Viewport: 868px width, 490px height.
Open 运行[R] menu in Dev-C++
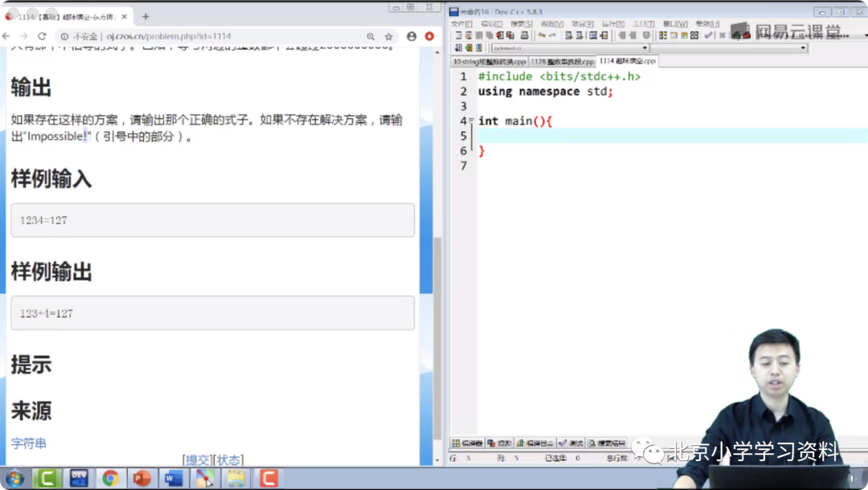612,24
